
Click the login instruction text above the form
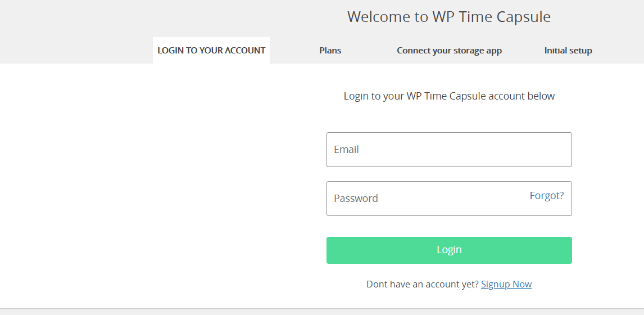coord(449,96)
